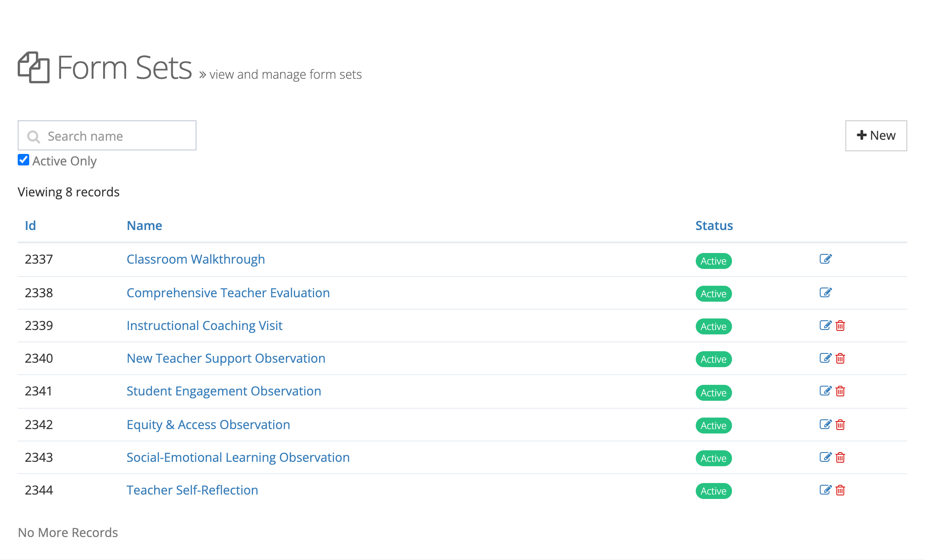Screen dimensions: 925x560
Task: Delete the Teacher Self-Reflection form set
Action: point(840,490)
